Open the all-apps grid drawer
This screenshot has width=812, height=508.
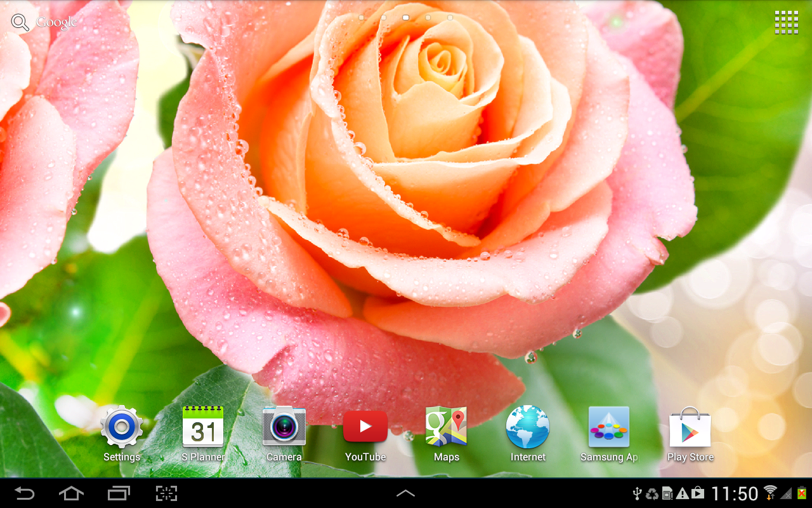coord(787,22)
